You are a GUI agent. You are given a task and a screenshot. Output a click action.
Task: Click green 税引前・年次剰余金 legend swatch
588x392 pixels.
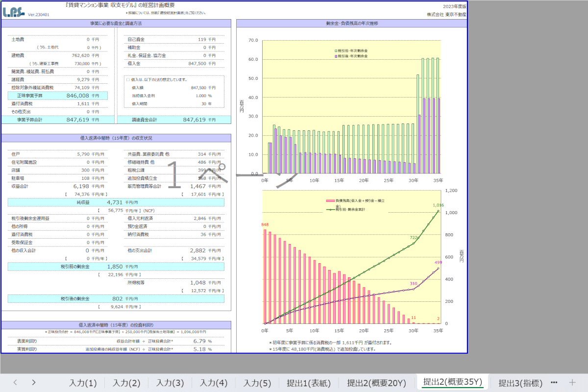(x=336, y=50)
